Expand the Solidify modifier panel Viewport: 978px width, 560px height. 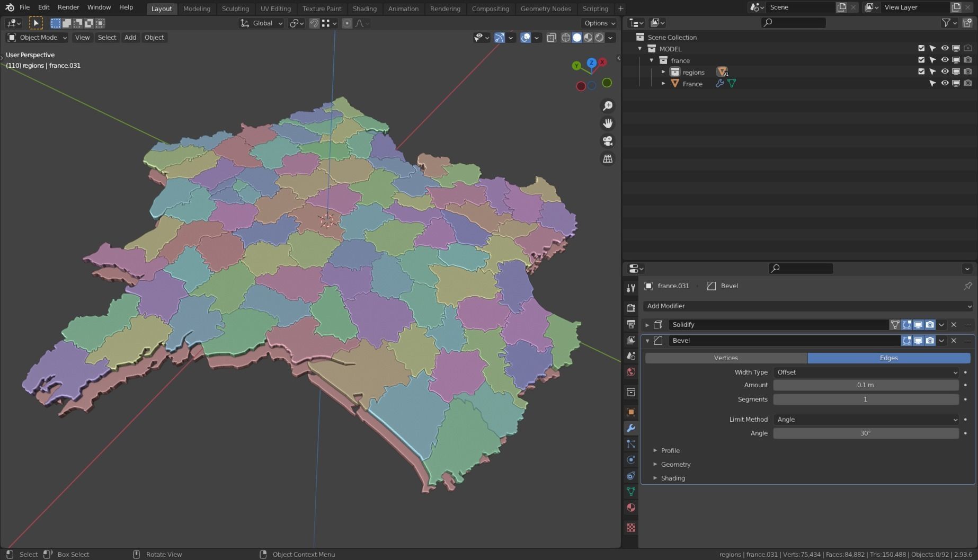coord(647,325)
